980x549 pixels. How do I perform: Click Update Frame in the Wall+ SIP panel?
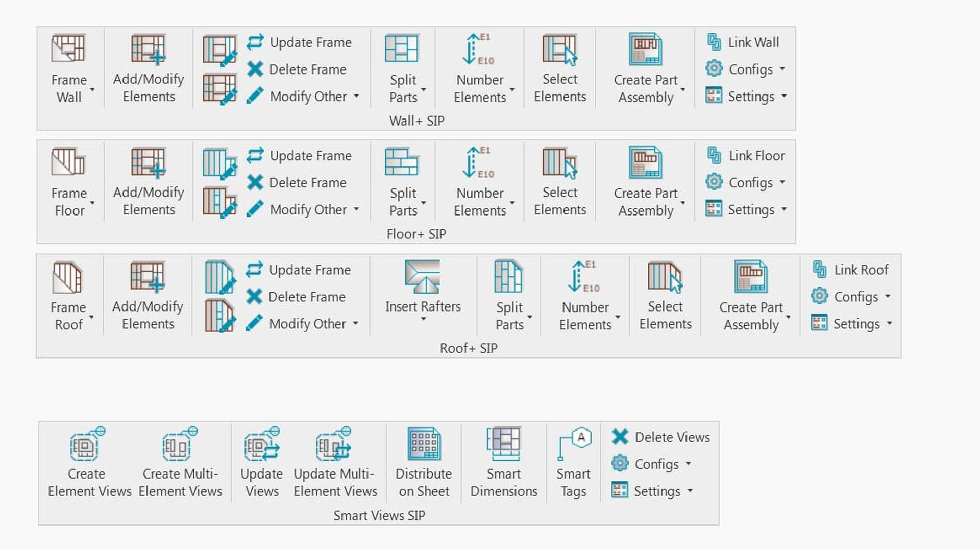[x=300, y=42]
